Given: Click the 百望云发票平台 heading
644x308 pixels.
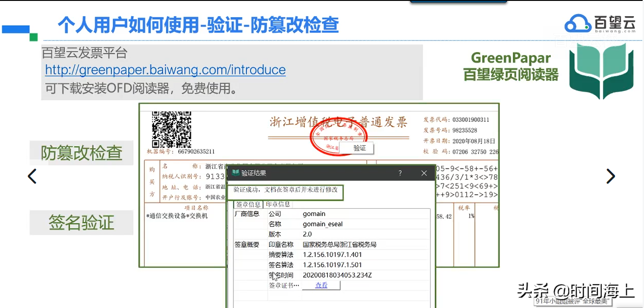Looking at the screenshot, I should [85, 53].
